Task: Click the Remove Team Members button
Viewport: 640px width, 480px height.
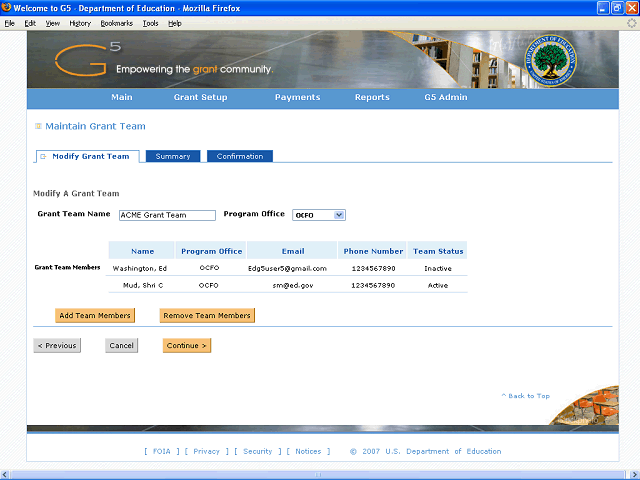Action: point(207,315)
